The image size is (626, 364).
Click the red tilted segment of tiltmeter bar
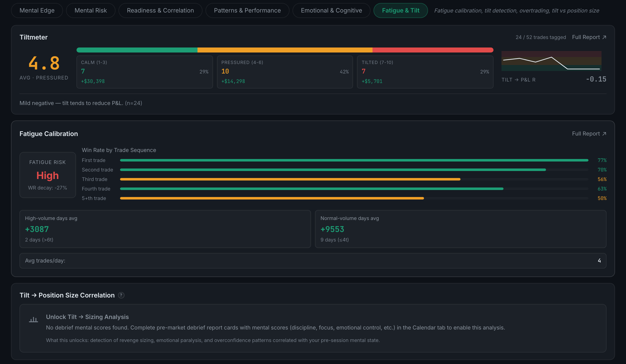[x=433, y=50]
